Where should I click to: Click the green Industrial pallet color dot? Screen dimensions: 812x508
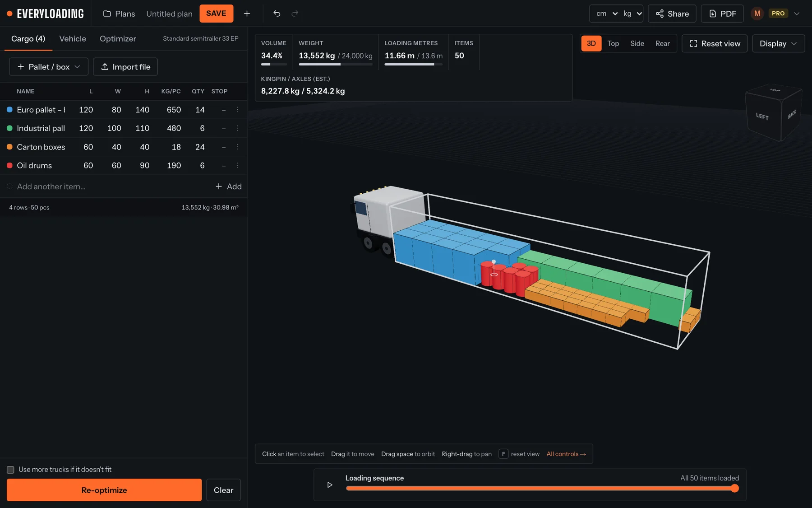click(9, 128)
